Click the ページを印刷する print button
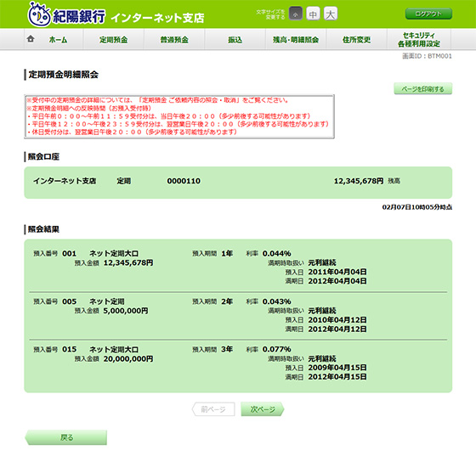Viewport: 476px width, 456px height. [423, 89]
